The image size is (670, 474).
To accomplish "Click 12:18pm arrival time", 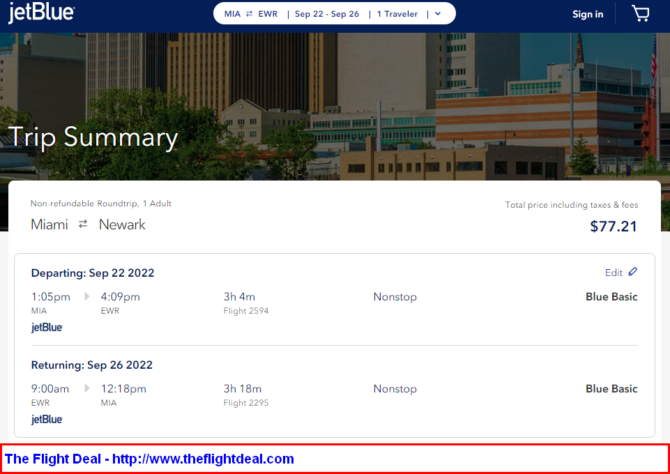I will (x=123, y=389).
